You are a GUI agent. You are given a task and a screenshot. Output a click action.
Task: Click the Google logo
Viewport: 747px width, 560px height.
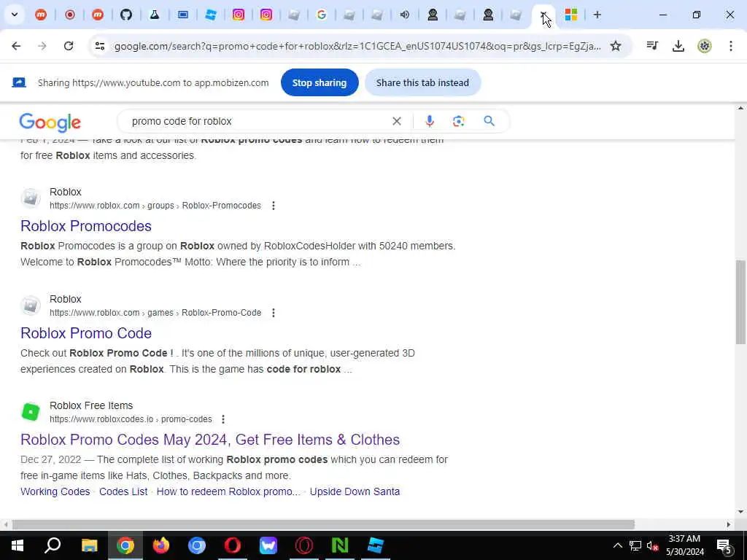(50, 122)
